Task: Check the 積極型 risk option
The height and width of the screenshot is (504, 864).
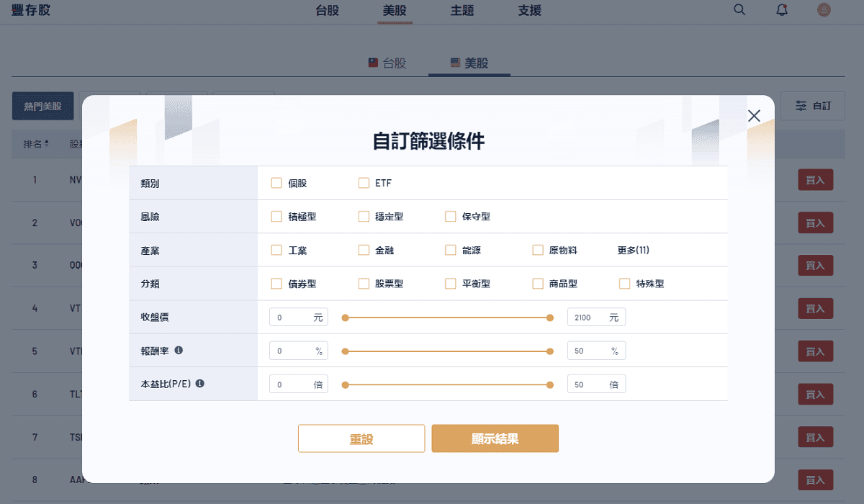Action: click(276, 216)
